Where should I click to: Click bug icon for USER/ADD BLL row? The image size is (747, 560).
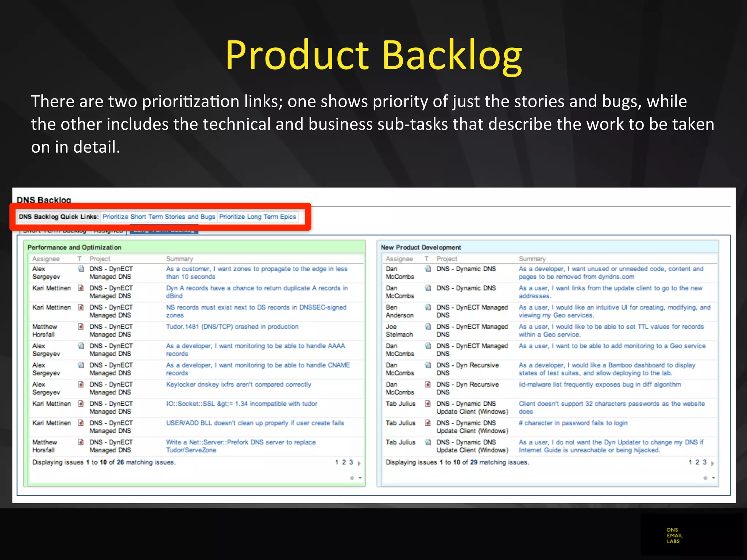(x=81, y=423)
